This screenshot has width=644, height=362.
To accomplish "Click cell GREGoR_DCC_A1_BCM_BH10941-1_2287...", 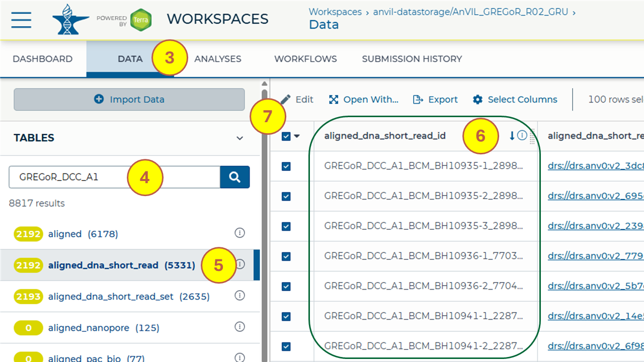I will (424, 316).
